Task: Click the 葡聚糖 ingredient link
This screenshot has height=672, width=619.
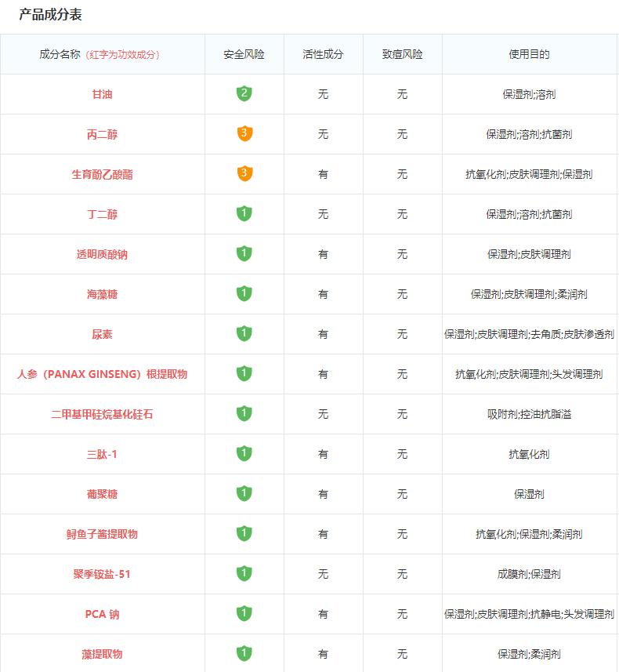Action: (x=102, y=494)
